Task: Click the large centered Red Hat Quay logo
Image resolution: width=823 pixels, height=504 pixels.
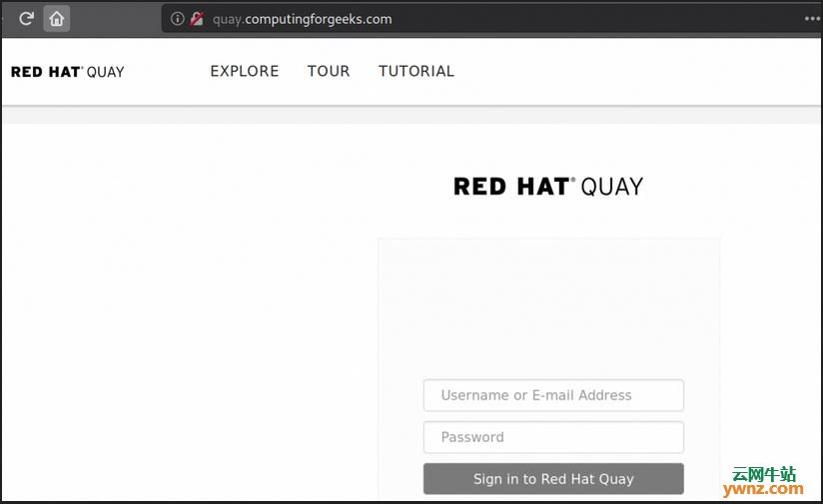Action: tap(548, 187)
